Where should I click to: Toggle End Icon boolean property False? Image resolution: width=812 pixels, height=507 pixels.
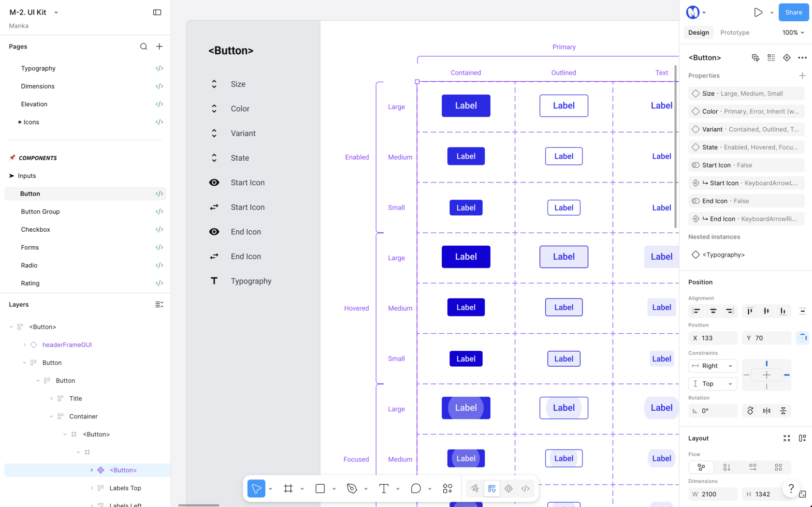746,201
